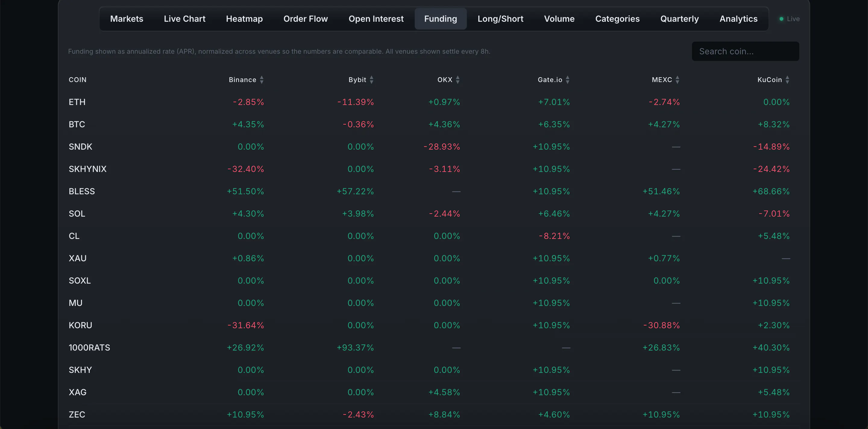Click the Search coin input field

pyautogui.click(x=745, y=51)
